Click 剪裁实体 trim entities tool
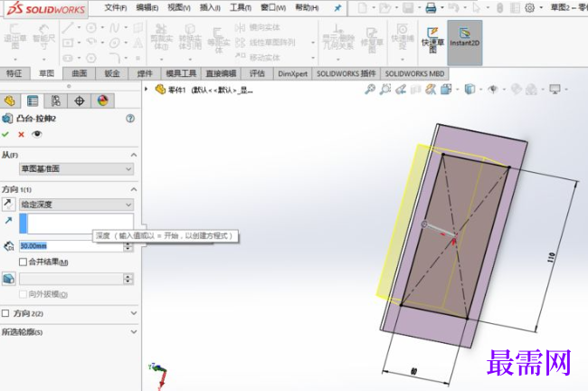588x391 pixels. point(161,37)
